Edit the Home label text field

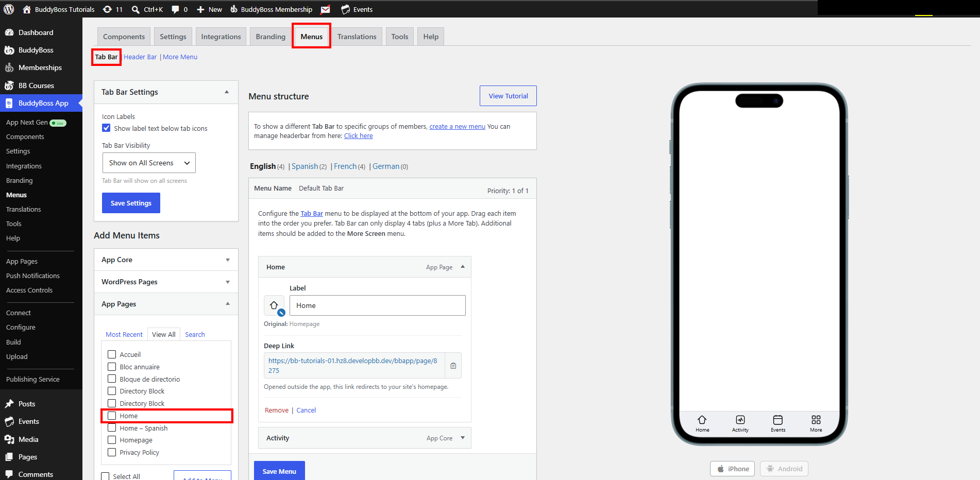(x=378, y=305)
